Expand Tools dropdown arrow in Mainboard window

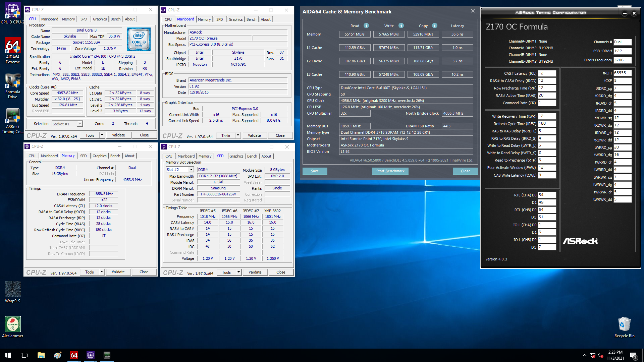[238, 135]
